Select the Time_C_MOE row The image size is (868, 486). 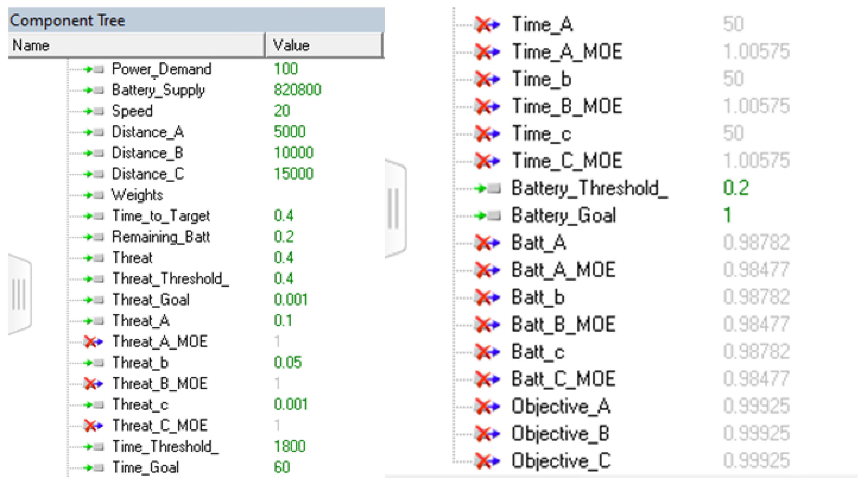click(567, 161)
